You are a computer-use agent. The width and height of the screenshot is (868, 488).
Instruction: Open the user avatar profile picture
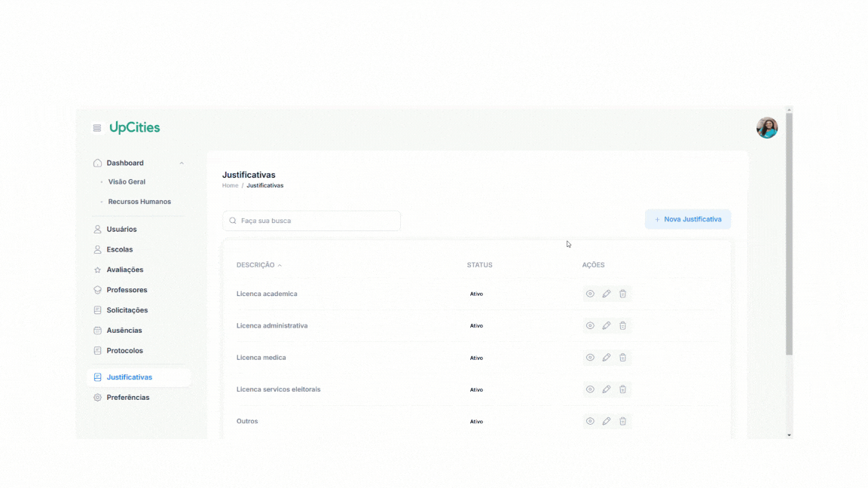click(767, 128)
